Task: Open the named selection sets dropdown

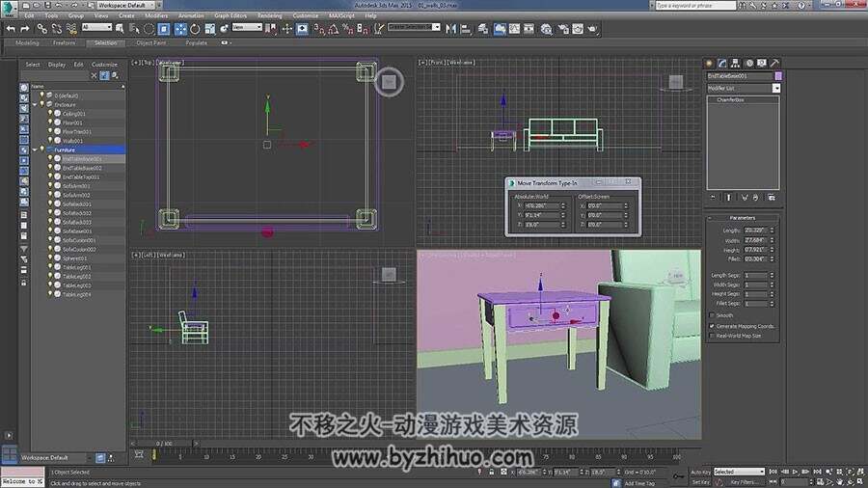Action: (x=414, y=27)
